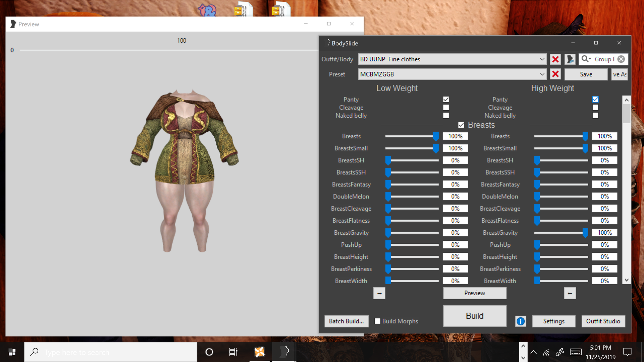This screenshot has height=362, width=644.
Task: Open Task View on the taskbar
Action: click(x=233, y=352)
